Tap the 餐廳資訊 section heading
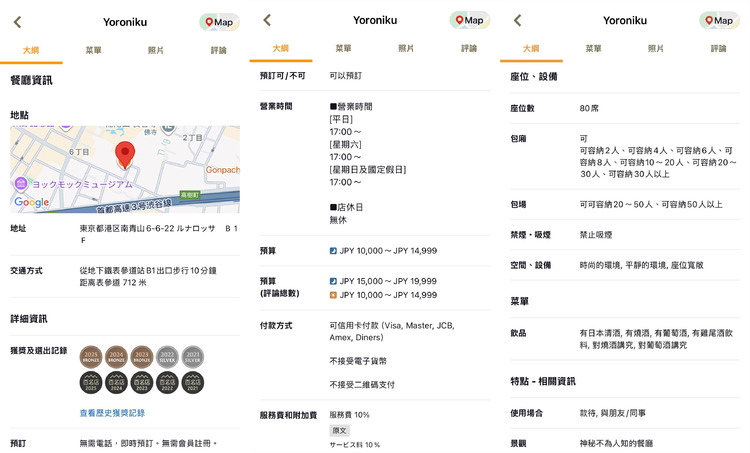 [31, 80]
